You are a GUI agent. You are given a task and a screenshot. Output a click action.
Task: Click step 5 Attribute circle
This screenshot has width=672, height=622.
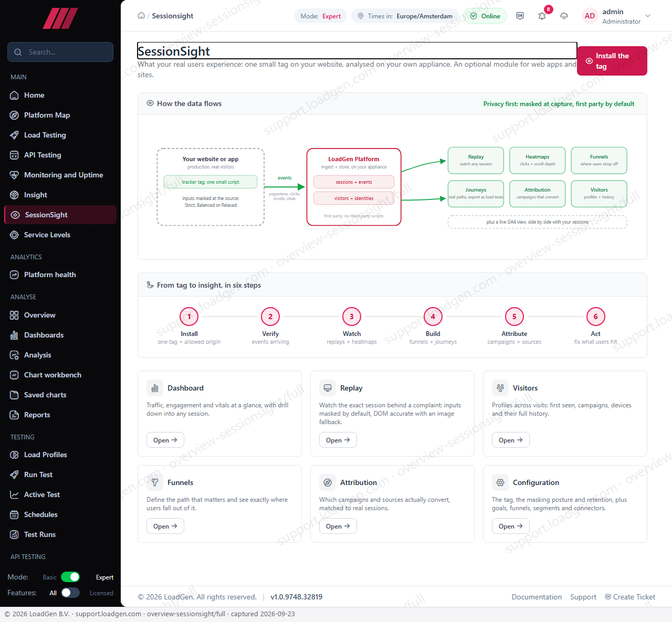pos(514,317)
